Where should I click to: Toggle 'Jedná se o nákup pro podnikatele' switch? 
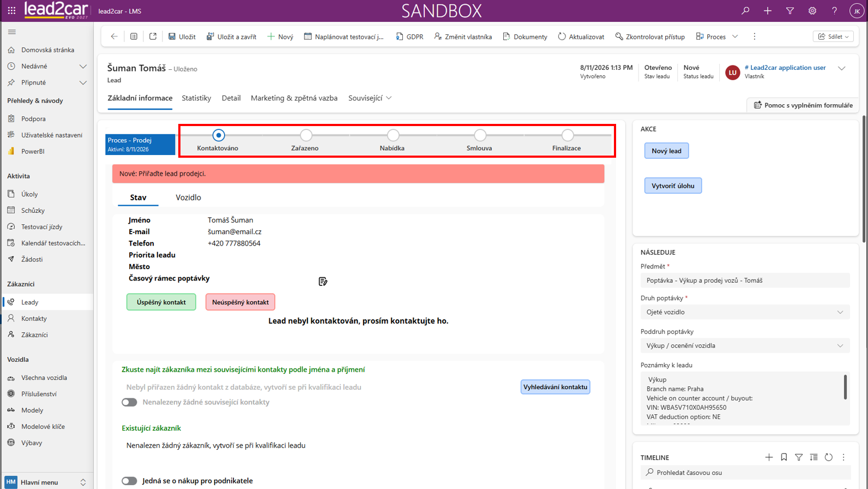pyautogui.click(x=129, y=481)
